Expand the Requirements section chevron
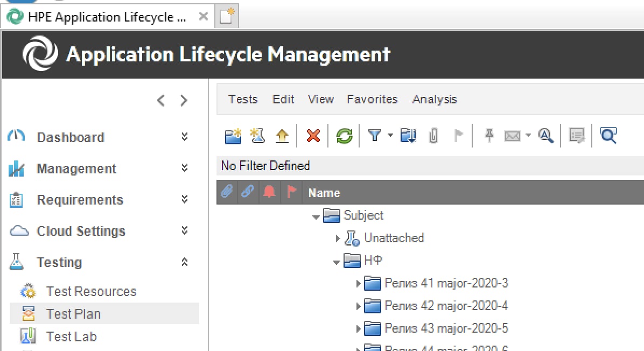Image resolution: width=644 pixels, height=351 pixels. [185, 199]
